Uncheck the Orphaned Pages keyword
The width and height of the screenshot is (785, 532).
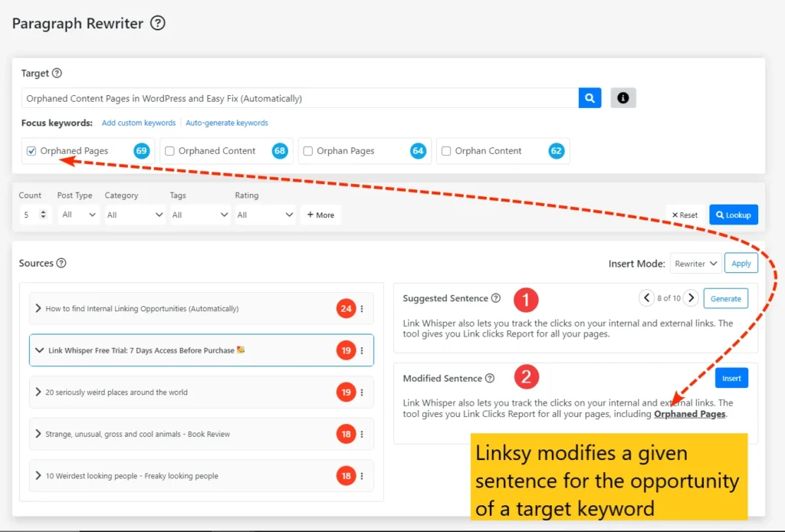click(31, 151)
